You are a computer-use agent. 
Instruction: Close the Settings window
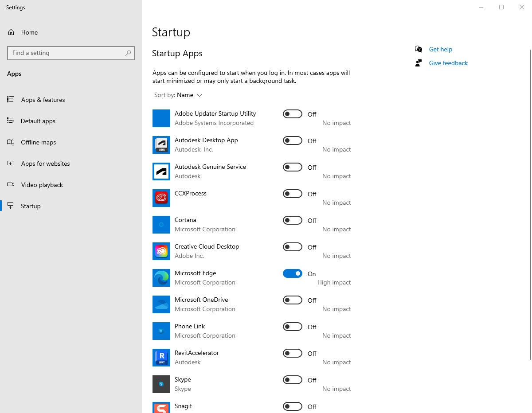click(x=522, y=7)
